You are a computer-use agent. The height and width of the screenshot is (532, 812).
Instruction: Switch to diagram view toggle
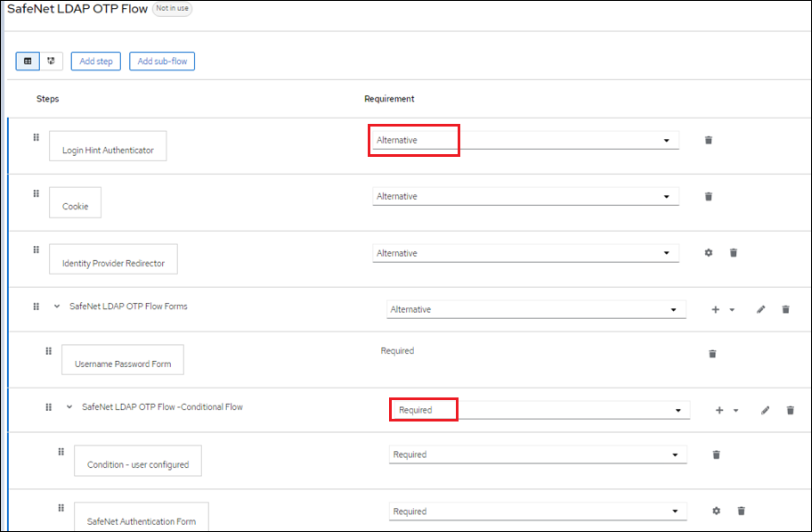[x=51, y=61]
